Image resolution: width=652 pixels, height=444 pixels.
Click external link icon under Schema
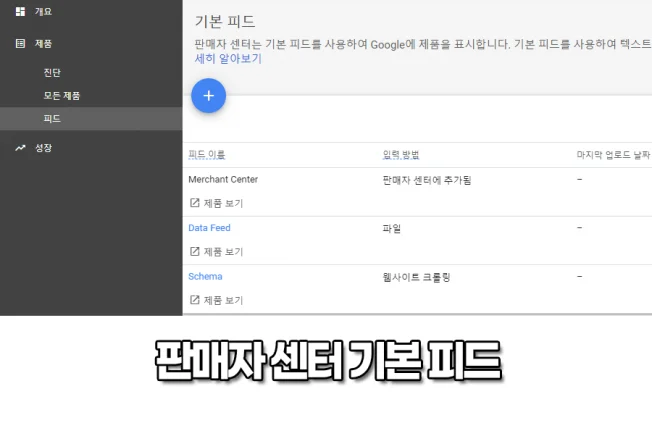(x=195, y=299)
